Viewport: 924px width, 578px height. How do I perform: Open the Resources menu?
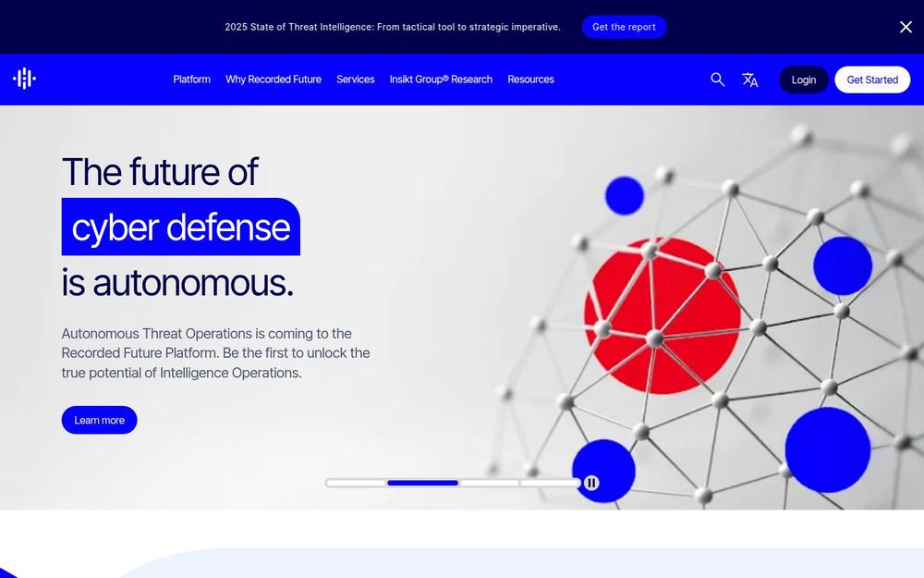coord(530,80)
